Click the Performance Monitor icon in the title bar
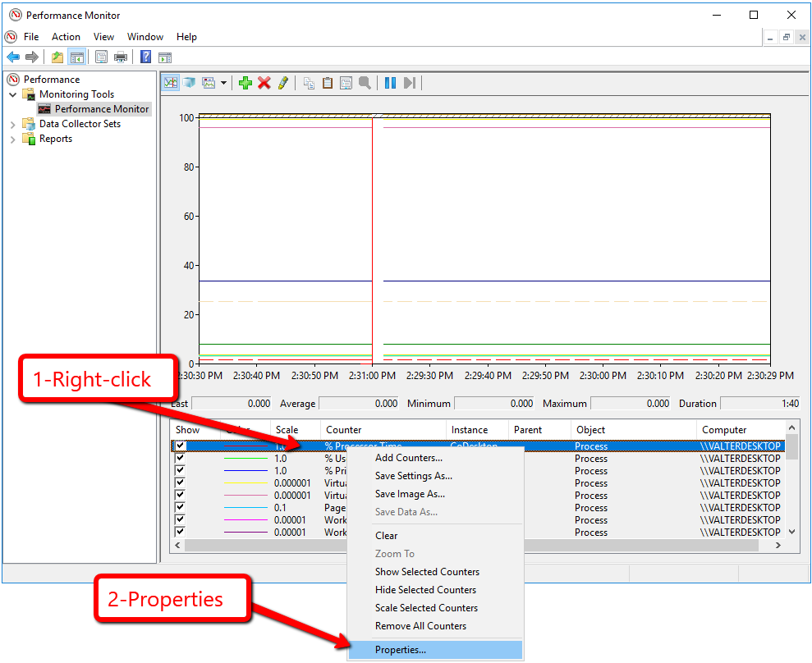The width and height of the screenshot is (812, 663). 16,15
